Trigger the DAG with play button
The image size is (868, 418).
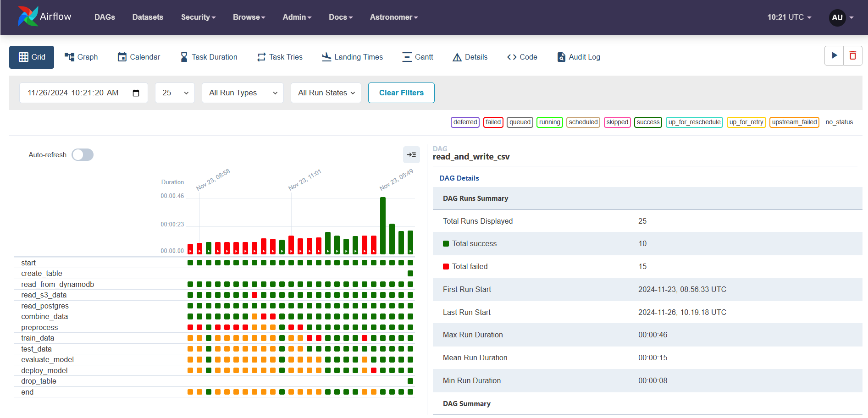pos(834,56)
